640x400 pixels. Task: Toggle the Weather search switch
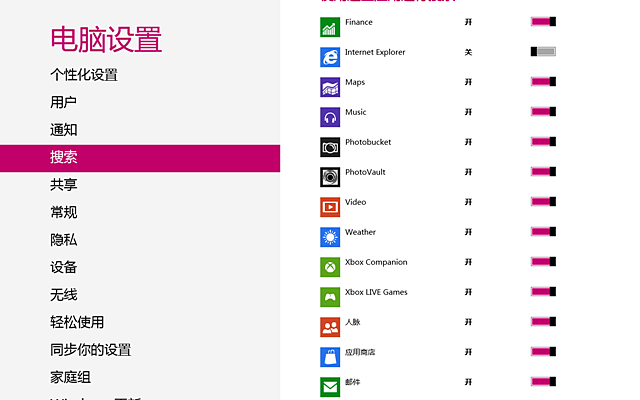(x=543, y=231)
